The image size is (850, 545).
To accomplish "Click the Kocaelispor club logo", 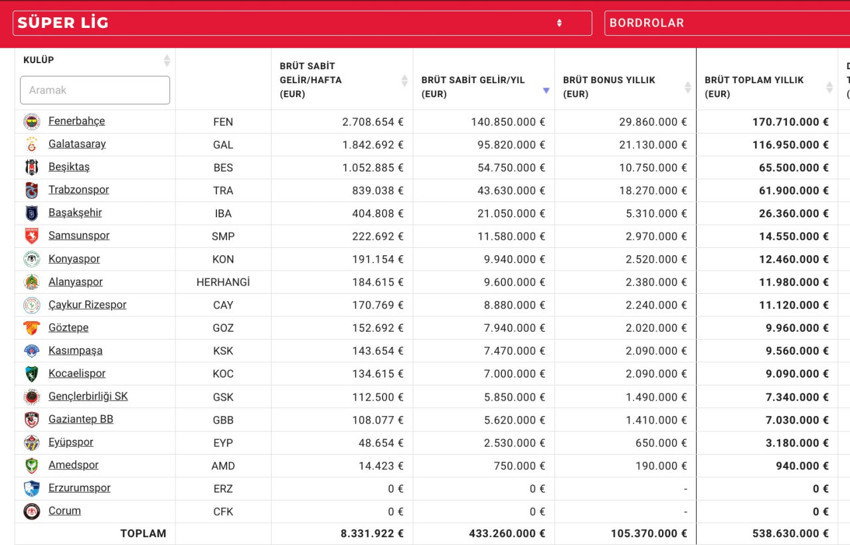I will pos(31,374).
